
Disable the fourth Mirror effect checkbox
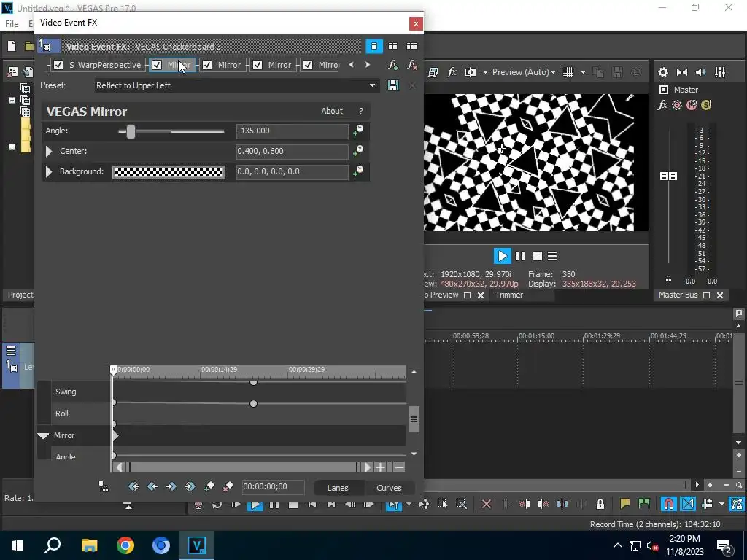[x=309, y=65]
